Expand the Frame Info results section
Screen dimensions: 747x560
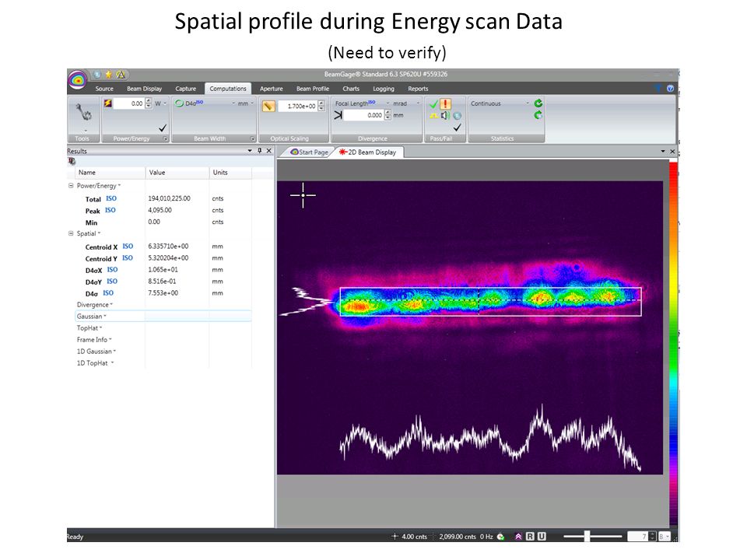click(94, 340)
